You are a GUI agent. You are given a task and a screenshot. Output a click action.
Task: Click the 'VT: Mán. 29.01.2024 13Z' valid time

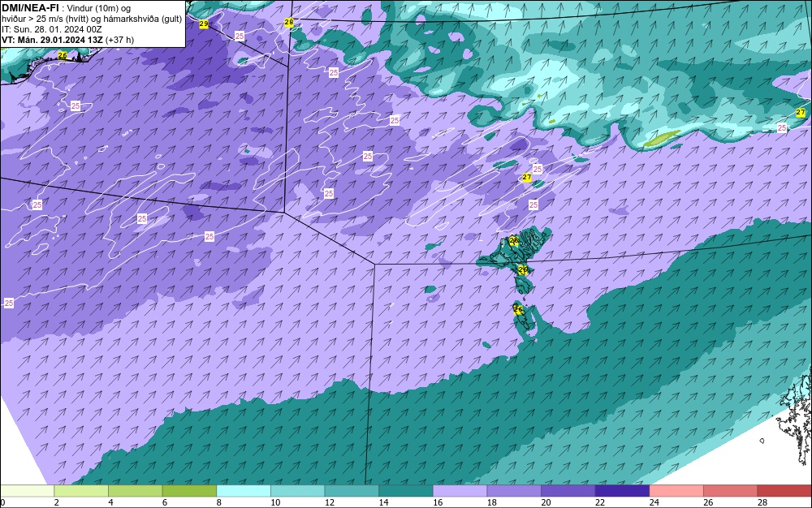tap(52, 40)
